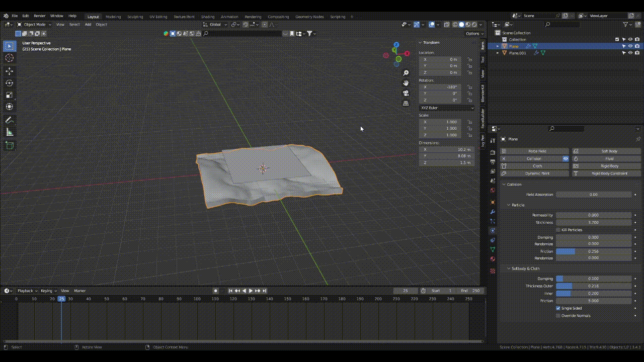The image size is (644, 362).
Task: Open the Object Properties tab
Action: coord(493,202)
